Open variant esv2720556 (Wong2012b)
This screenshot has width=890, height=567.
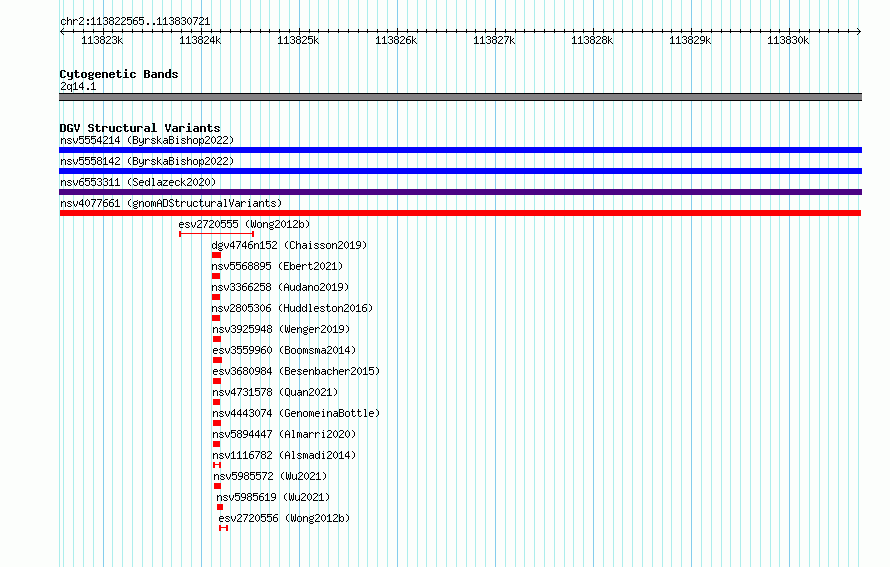pyautogui.click(x=284, y=518)
